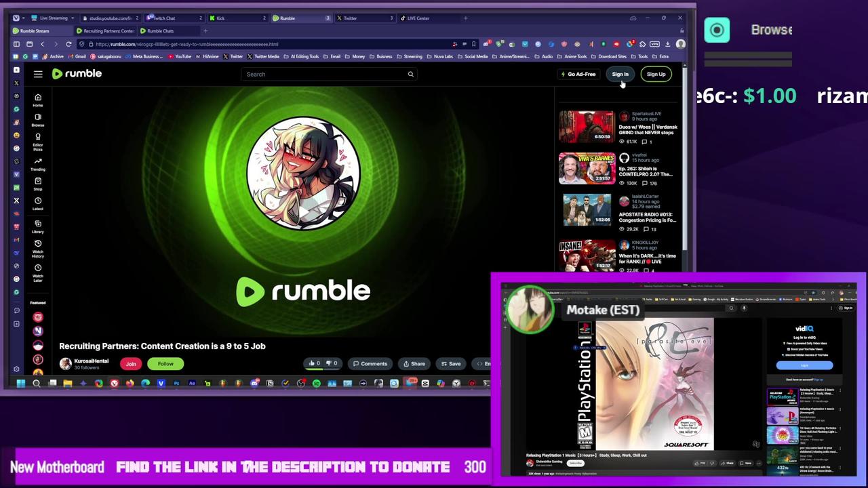Screen dimensions: 868x488
Task: Click the browser address bar URL
Action: tap(187, 44)
